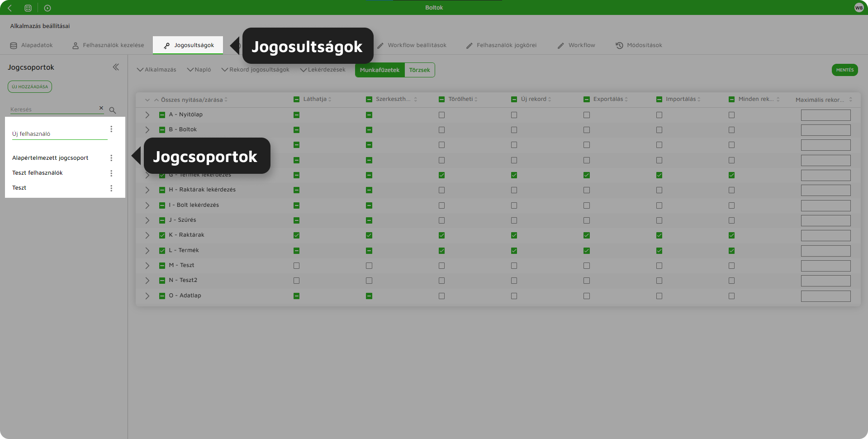Click Maximális rekord field for A - Nyitólap
Viewport: 868px width, 439px height.
[x=826, y=115]
